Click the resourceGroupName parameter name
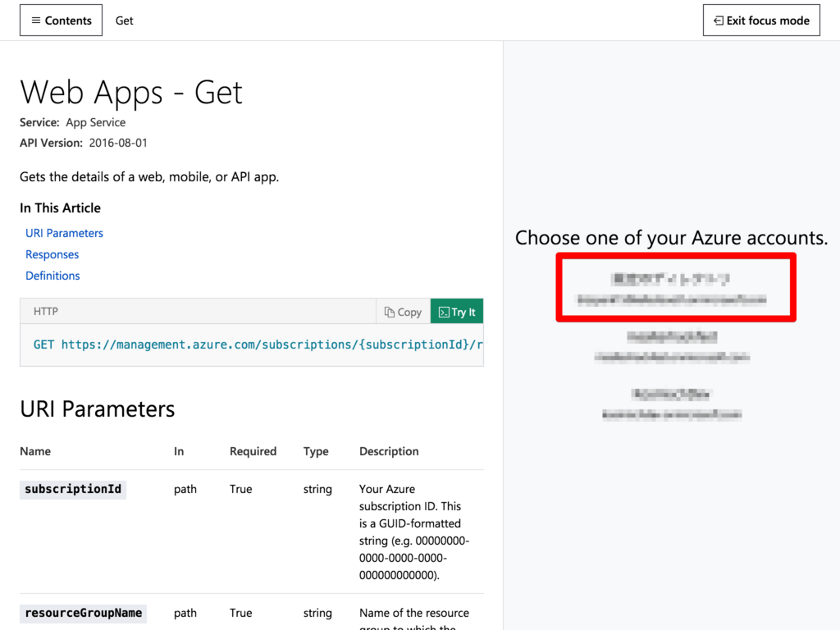840x630 pixels. (x=83, y=613)
